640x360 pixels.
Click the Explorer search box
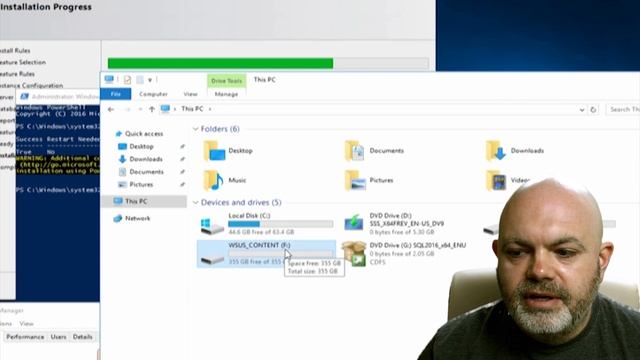click(623, 109)
